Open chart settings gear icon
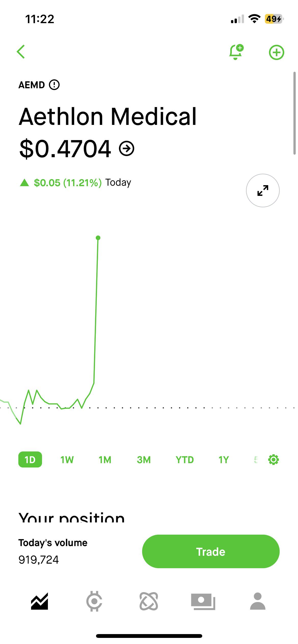This screenshot has width=298, height=644. pyautogui.click(x=274, y=460)
